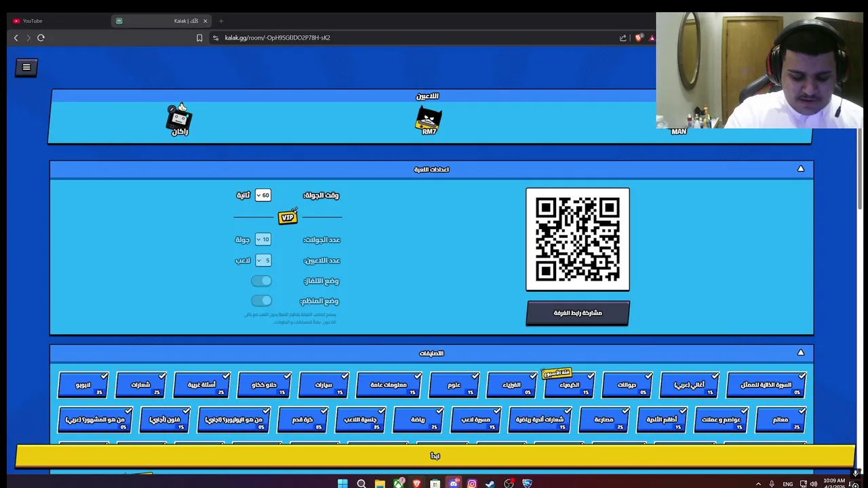The image size is (868, 488).
Task: Open Instagram from taskbar
Action: click(472, 483)
